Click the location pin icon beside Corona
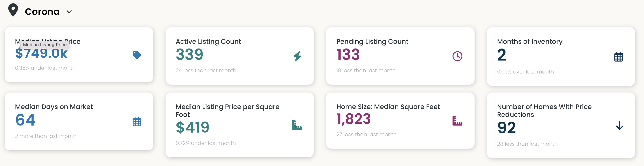 point(13,10)
